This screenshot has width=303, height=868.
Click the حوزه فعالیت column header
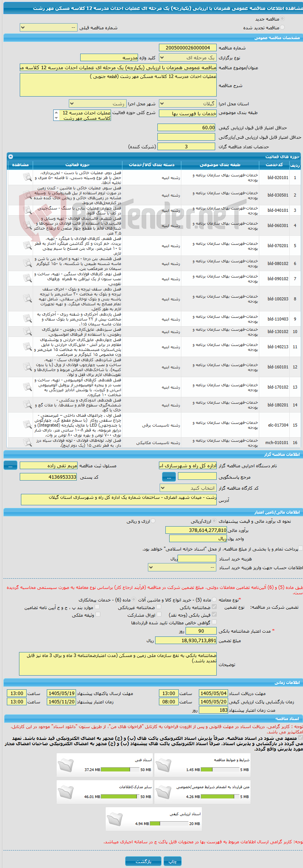(78, 165)
